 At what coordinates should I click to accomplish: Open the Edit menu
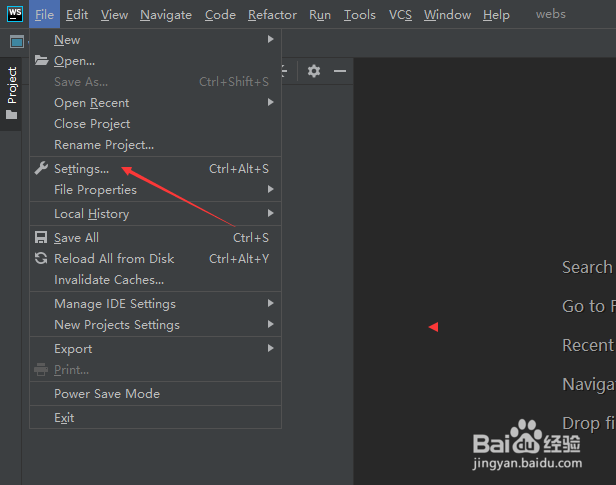coord(77,15)
